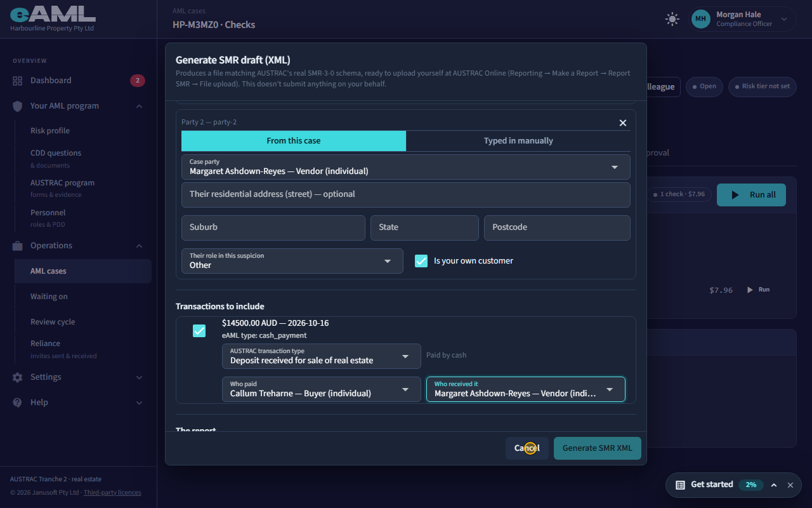Open Review cycle in sidebar
Viewport: 812px width, 508px height.
(x=53, y=322)
